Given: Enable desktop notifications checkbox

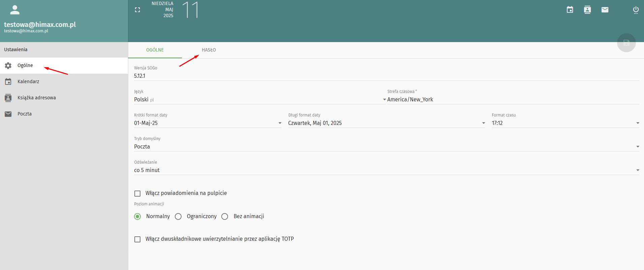Looking at the screenshot, I should pos(137,194).
